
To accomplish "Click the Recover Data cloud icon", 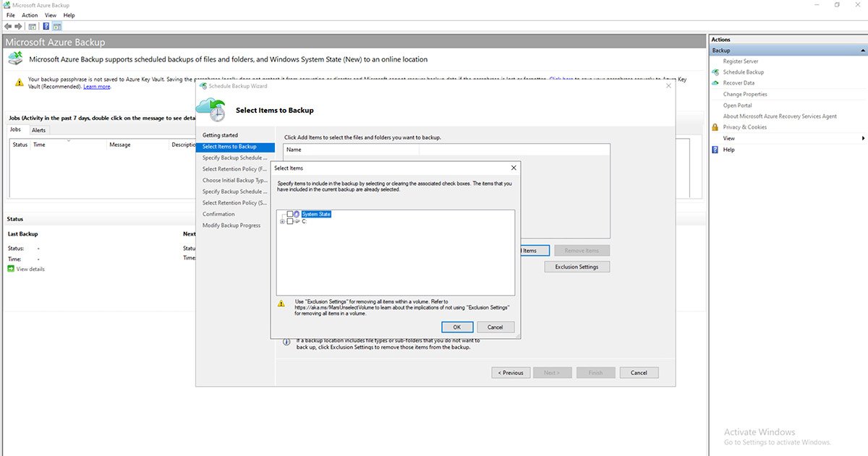I will tap(714, 82).
